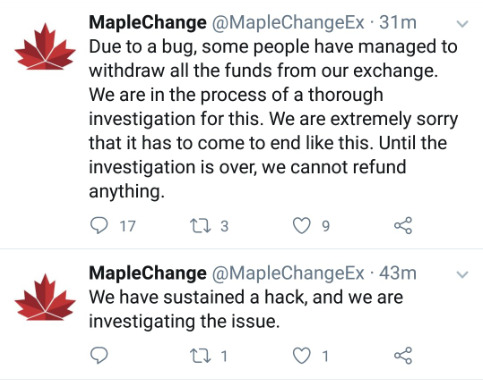Share the funds withdrawal bug tweet

tap(403, 226)
